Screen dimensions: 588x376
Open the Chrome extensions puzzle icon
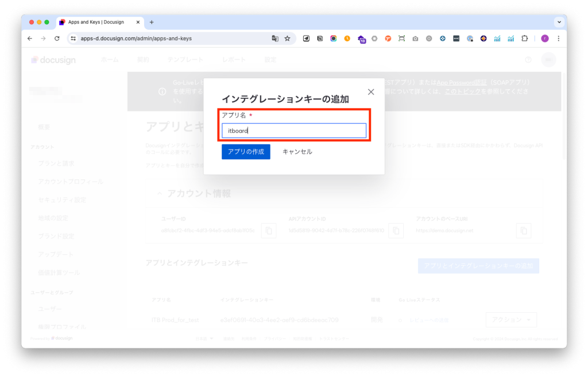click(524, 39)
